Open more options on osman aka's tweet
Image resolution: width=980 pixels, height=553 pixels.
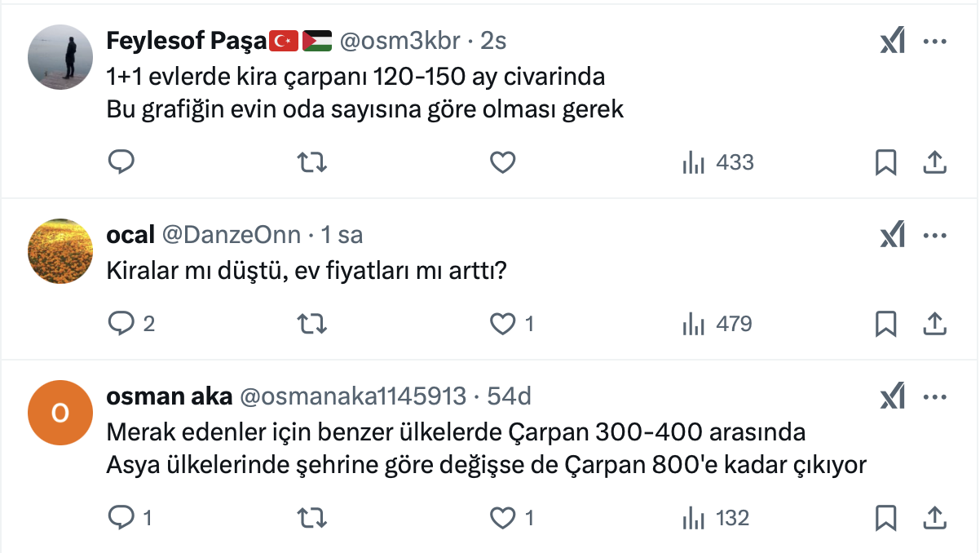click(x=934, y=397)
